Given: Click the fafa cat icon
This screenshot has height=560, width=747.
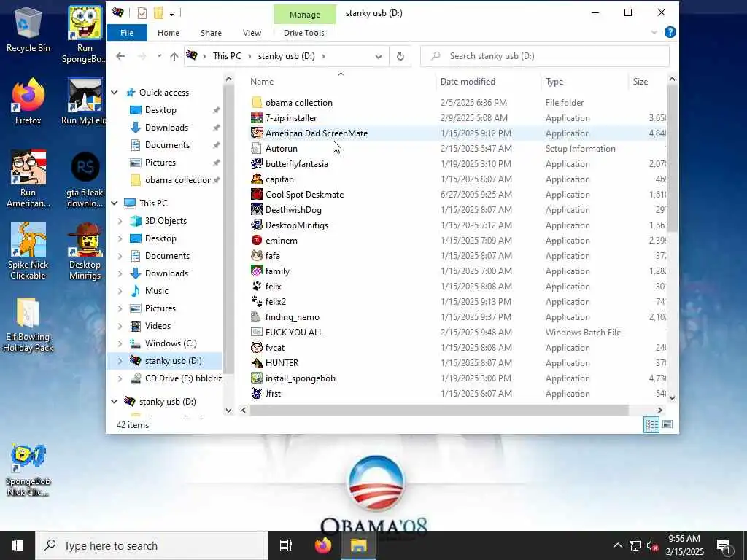Looking at the screenshot, I should [257, 255].
